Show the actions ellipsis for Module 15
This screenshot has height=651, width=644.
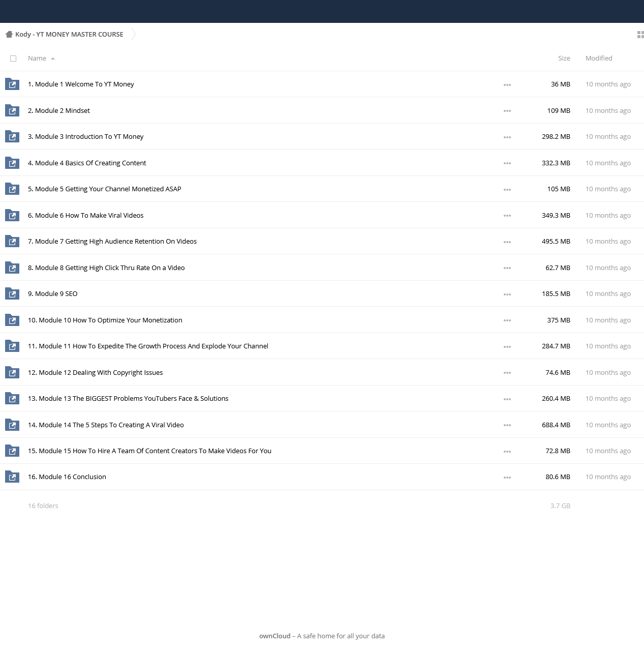coord(507,452)
